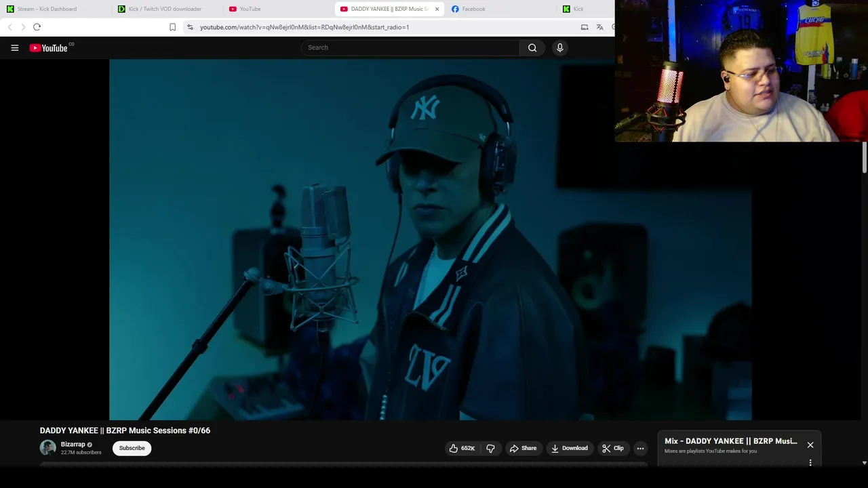Click the video title DADDY YANKEE BZRP Sessions
The width and height of the screenshot is (868, 488).
(x=125, y=430)
